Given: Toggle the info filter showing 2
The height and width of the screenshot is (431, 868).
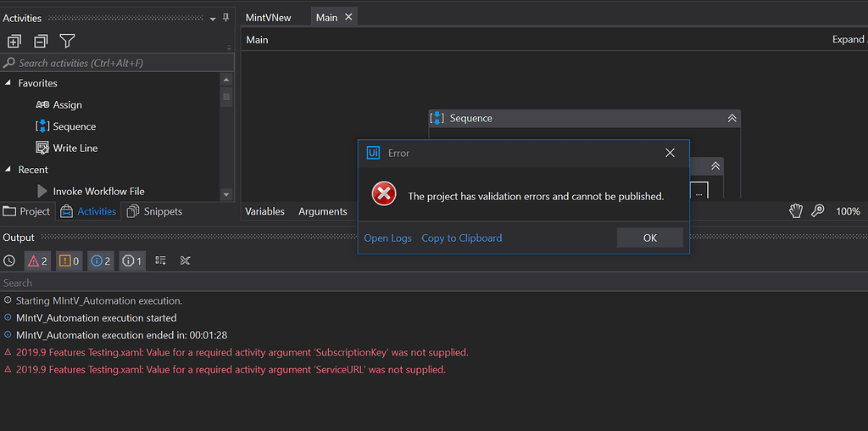Looking at the screenshot, I should (100, 260).
